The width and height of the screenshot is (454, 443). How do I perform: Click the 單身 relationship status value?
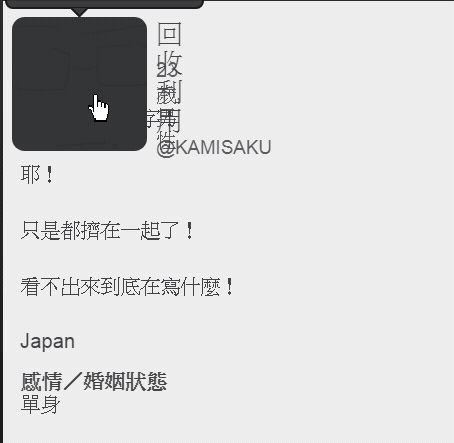(x=40, y=404)
